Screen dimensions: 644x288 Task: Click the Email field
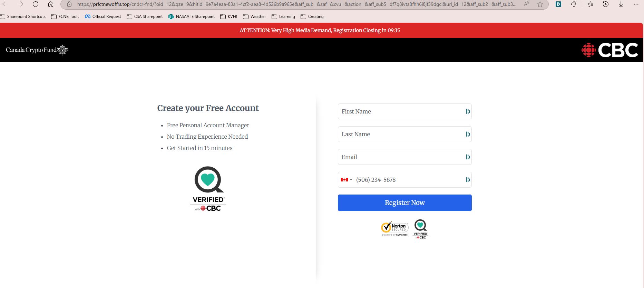404,157
